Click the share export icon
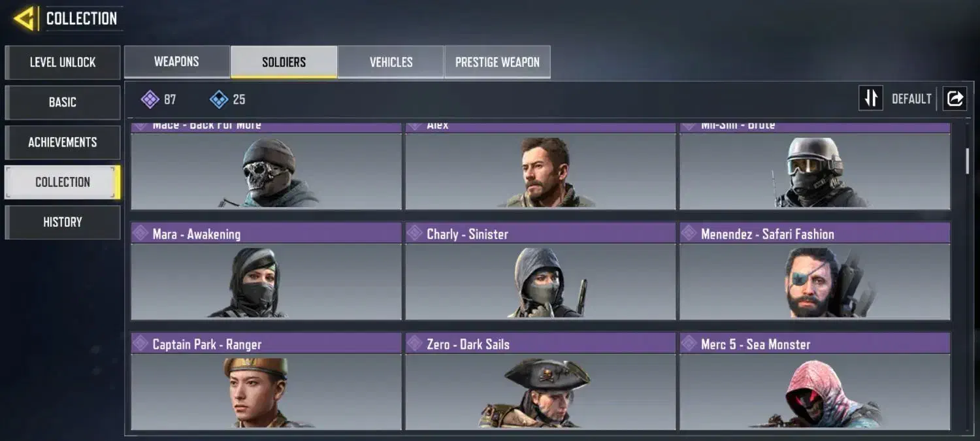The height and width of the screenshot is (441, 980). (955, 99)
